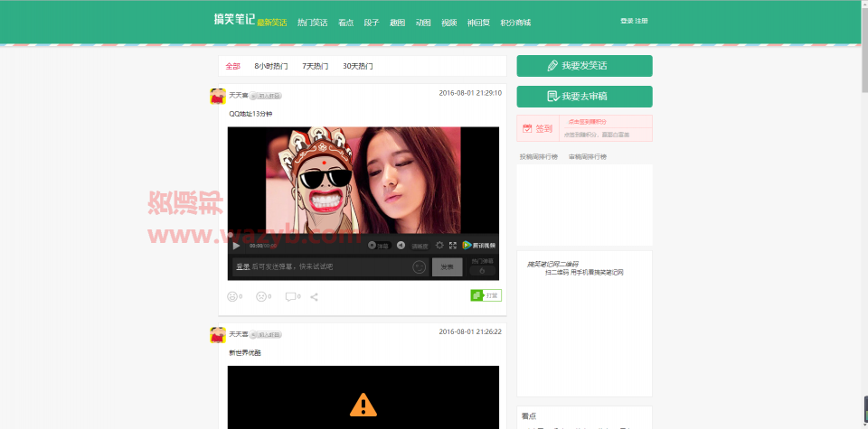The width and height of the screenshot is (868, 429).
Task: Open the 最新笑话 nav item
Action: 272,23
